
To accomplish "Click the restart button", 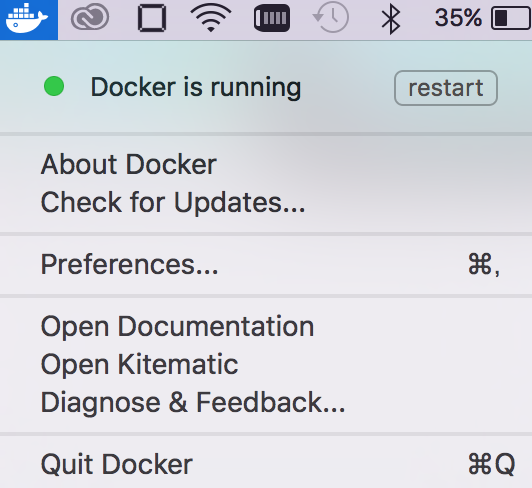I will 446,88.
